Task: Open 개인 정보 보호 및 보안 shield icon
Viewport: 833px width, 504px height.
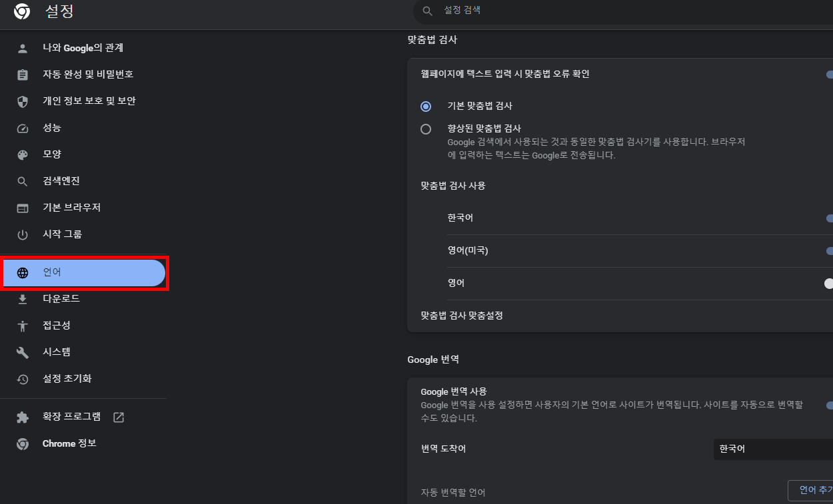Action: click(23, 101)
